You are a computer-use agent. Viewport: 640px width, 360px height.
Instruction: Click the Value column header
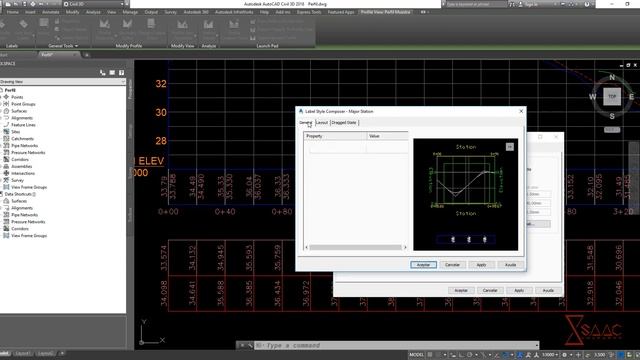point(387,136)
